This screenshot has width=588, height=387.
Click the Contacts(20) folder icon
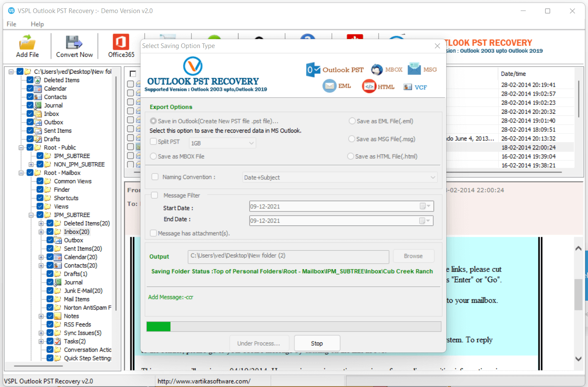point(58,265)
